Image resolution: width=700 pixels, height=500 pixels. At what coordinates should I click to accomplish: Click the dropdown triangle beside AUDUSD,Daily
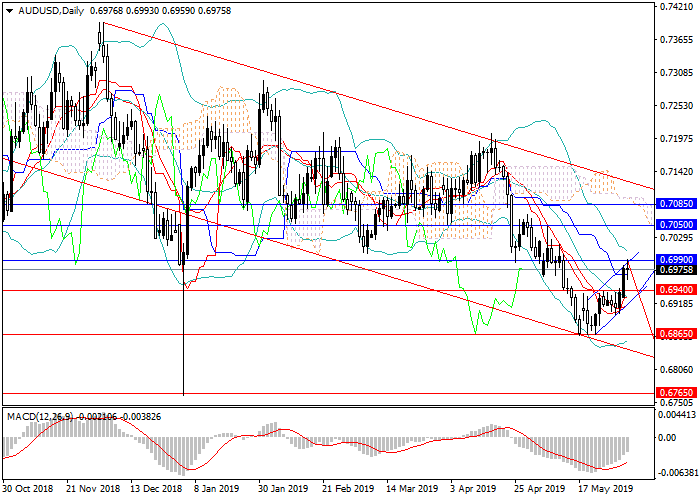click(x=8, y=10)
